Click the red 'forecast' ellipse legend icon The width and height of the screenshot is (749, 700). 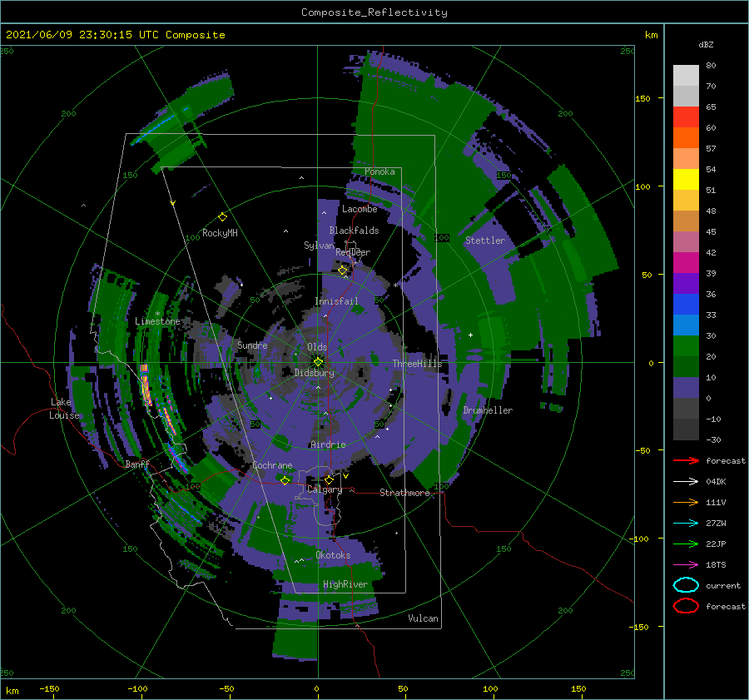tap(686, 606)
